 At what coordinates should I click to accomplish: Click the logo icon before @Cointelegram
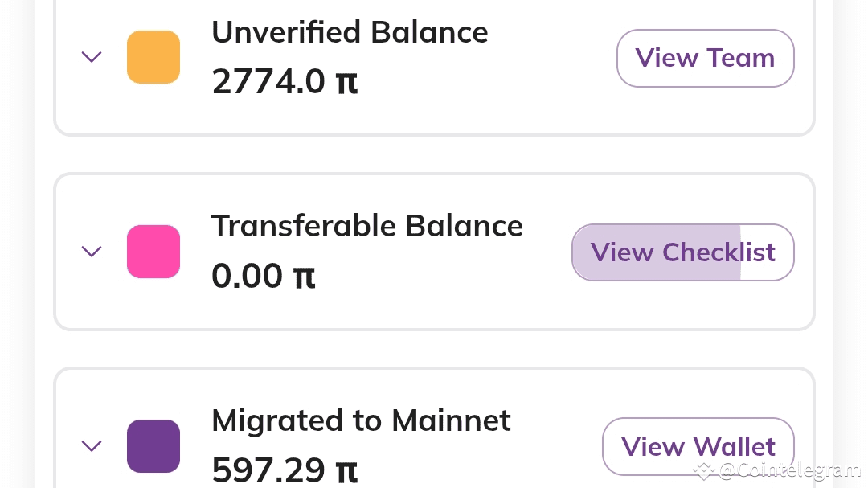coord(706,471)
